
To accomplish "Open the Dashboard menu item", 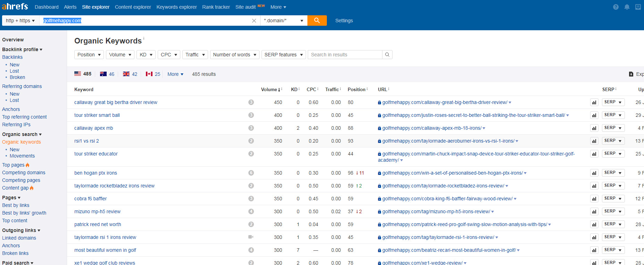I will [47, 7].
